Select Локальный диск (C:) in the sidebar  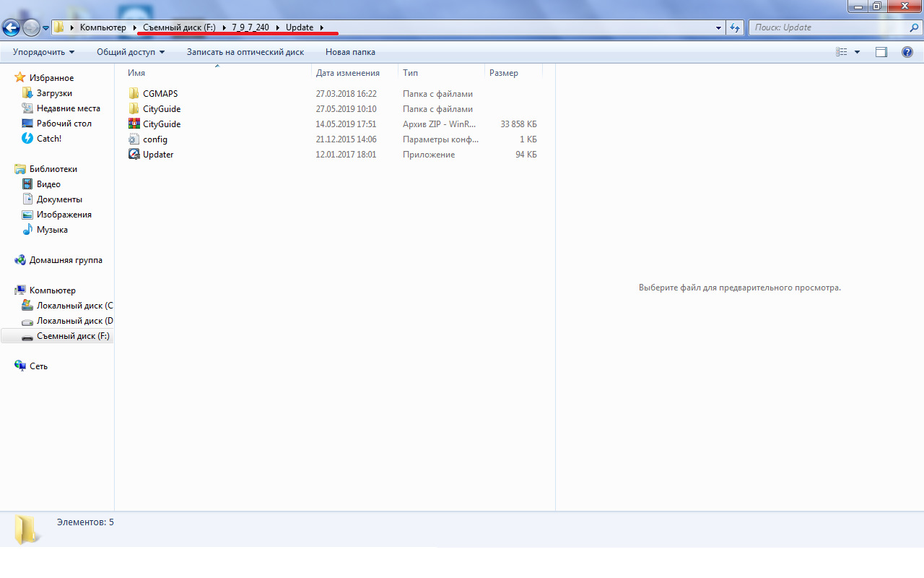point(74,306)
